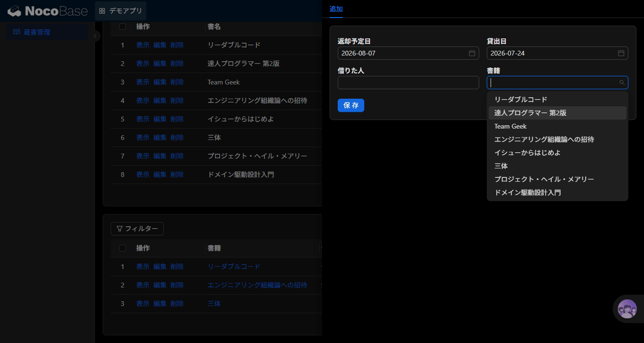Click 編集 for ドメイン駆動設計入門
644x343 pixels.
160,175
